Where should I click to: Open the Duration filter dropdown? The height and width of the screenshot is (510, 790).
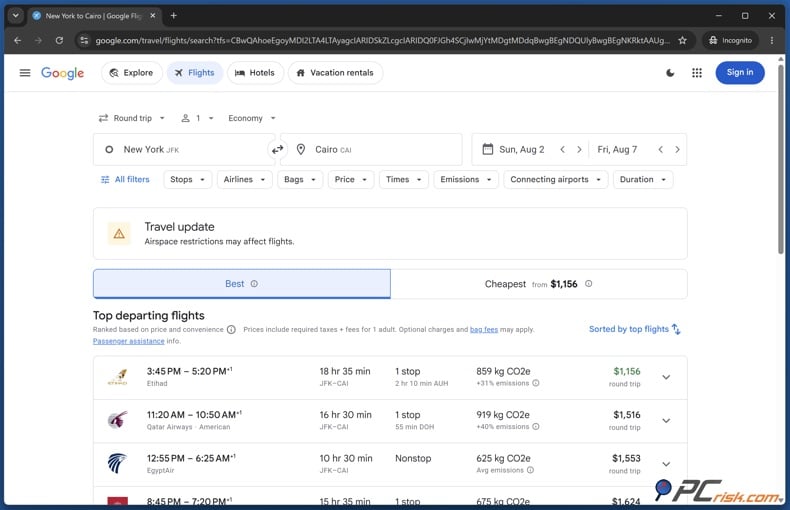(x=643, y=179)
